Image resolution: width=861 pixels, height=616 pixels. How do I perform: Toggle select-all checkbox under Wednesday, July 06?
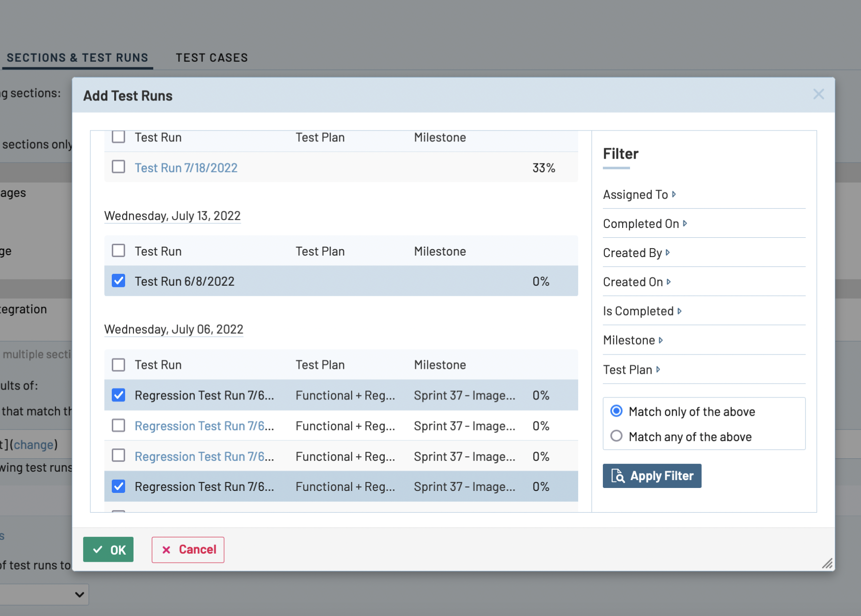[119, 365]
